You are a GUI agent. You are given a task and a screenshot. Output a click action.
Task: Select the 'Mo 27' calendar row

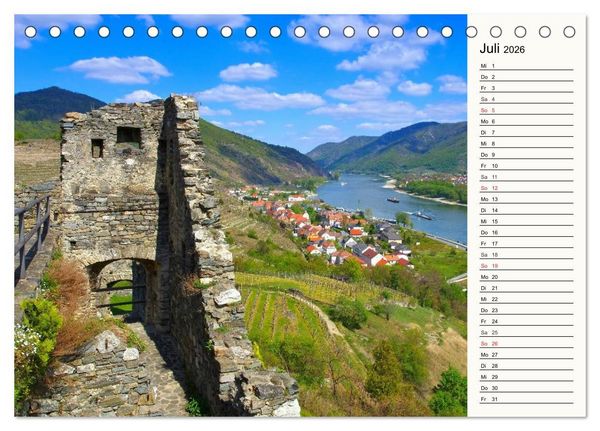tap(527, 355)
